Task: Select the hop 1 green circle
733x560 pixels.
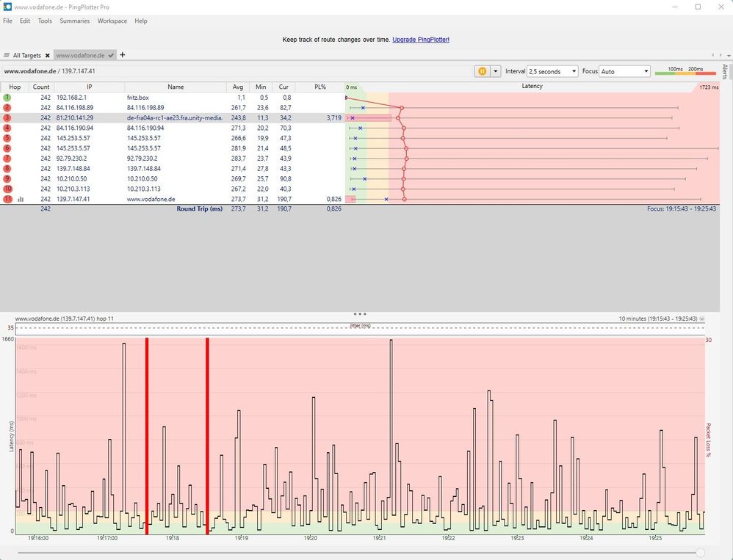Action: tap(7, 98)
